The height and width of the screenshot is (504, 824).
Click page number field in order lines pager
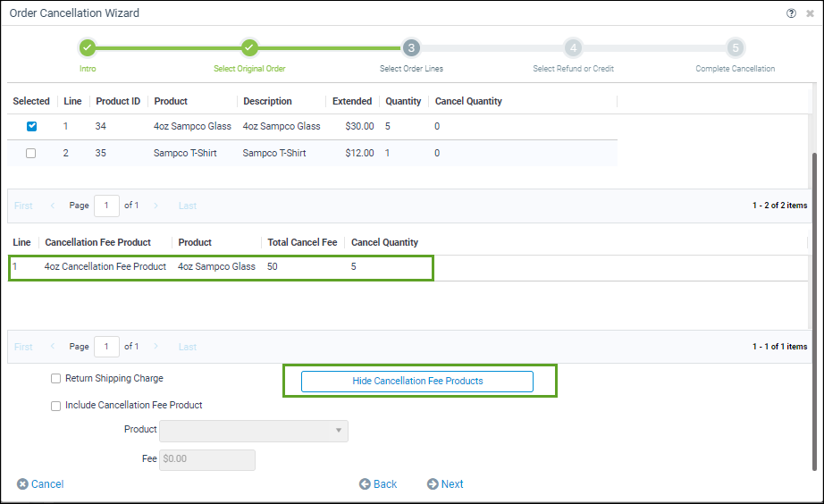(x=106, y=206)
